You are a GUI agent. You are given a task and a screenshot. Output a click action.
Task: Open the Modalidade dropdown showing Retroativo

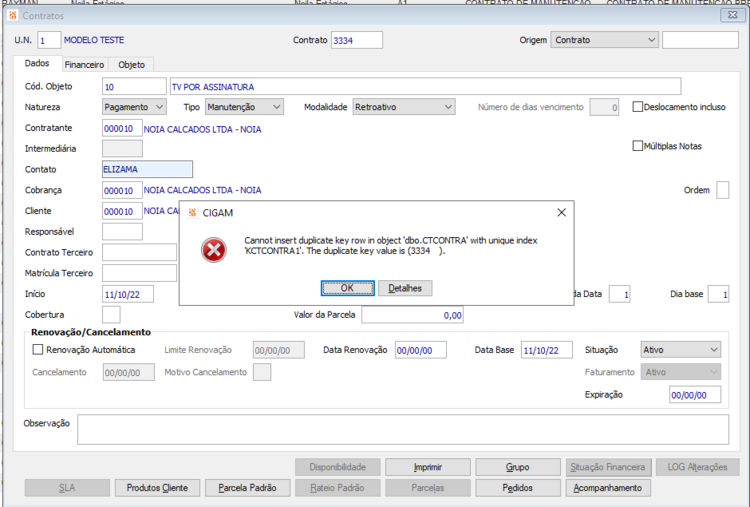pyautogui.click(x=404, y=107)
